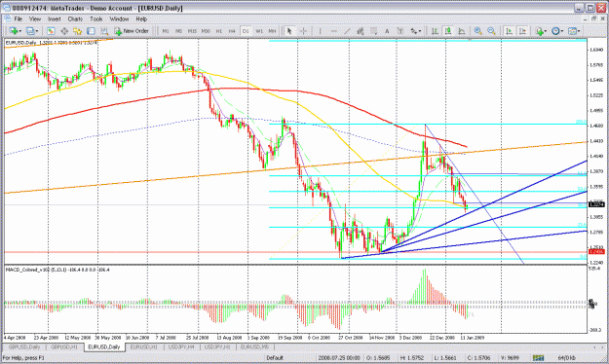Screen dimensions: 609x364
Task: Select the Cursor arrow tool
Action: (289, 31)
